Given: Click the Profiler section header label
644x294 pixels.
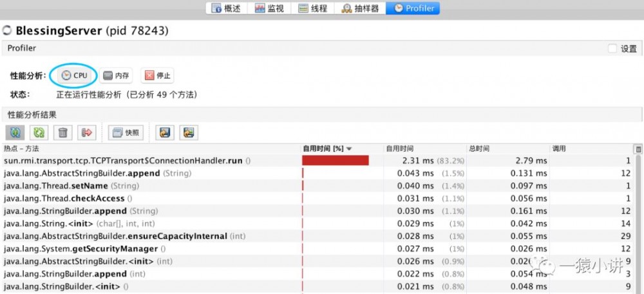Looking at the screenshot, I should tap(22, 48).
